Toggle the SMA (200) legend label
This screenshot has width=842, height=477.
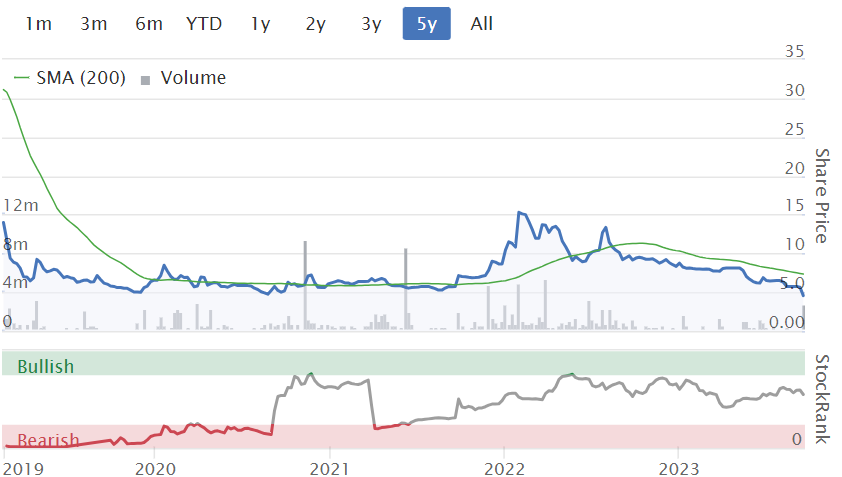tap(81, 78)
